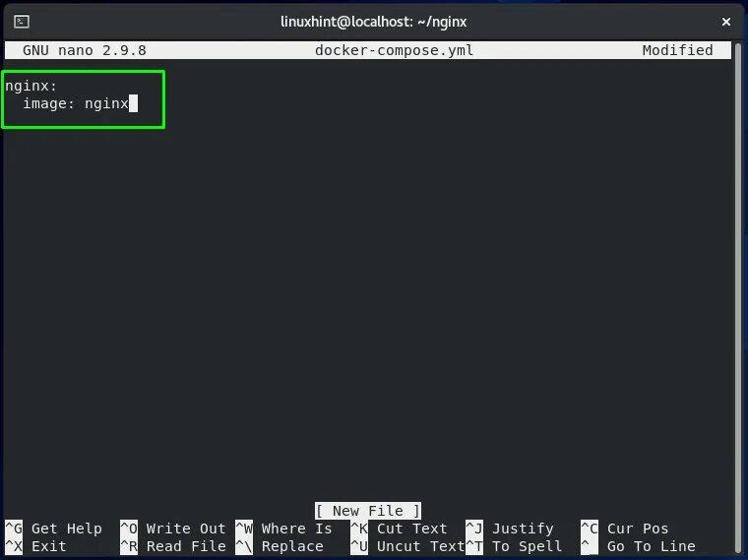Click the ^R Read File shortcut
748x560 pixels.
pyautogui.click(x=172, y=546)
